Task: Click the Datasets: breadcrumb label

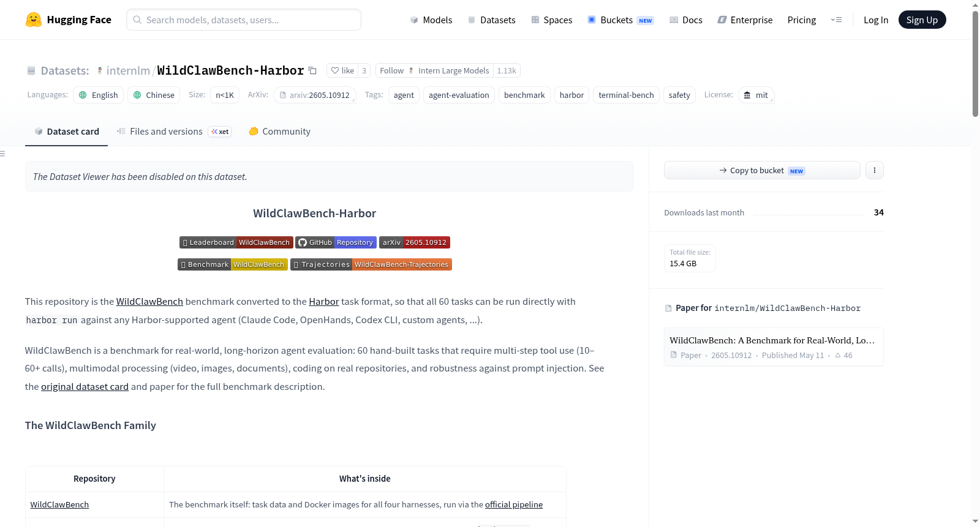Action: [x=65, y=70]
